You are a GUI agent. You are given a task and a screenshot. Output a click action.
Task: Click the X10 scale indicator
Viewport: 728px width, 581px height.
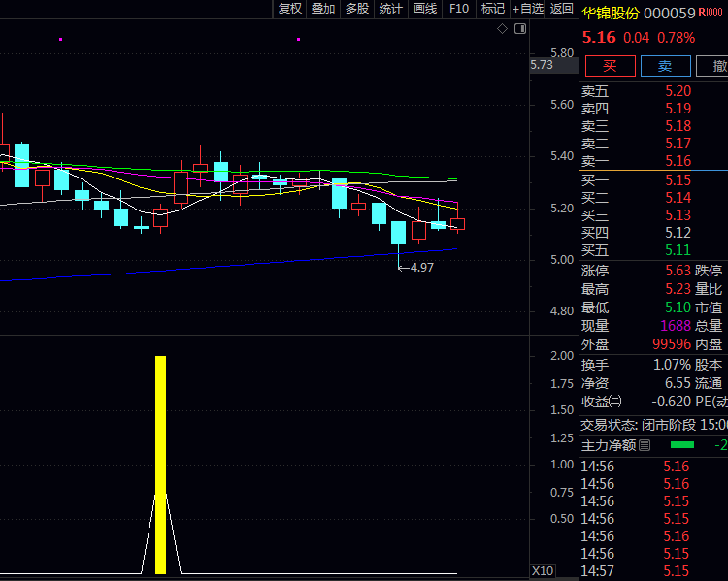543,570
